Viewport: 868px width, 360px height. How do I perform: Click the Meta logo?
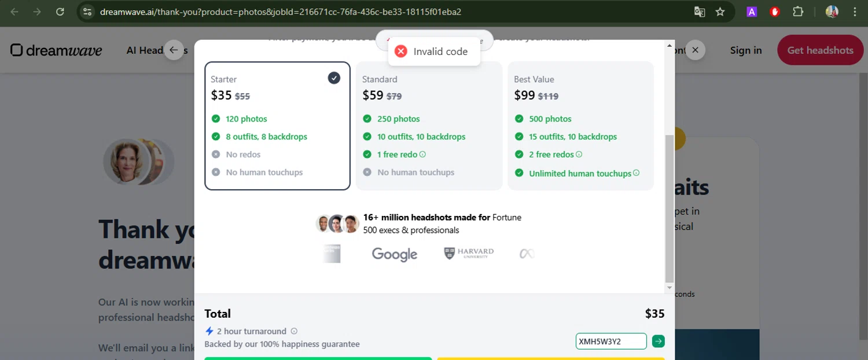527,254
